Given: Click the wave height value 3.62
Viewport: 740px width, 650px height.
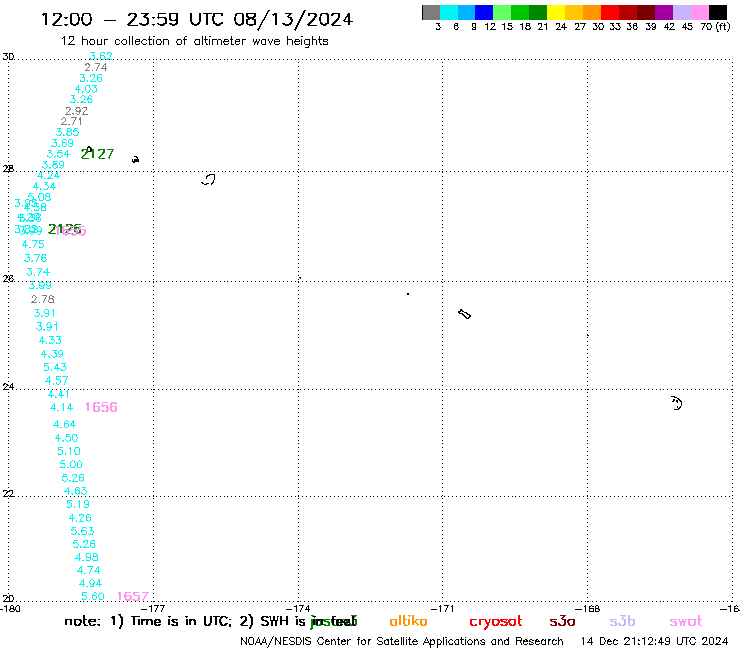Looking at the screenshot, I should pyautogui.click(x=101, y=56).
